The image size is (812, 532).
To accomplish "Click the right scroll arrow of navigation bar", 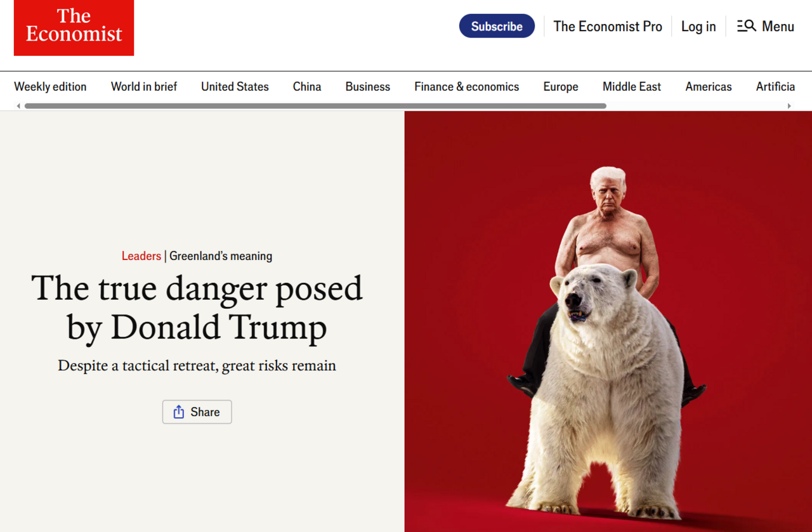I will point(789,106).
